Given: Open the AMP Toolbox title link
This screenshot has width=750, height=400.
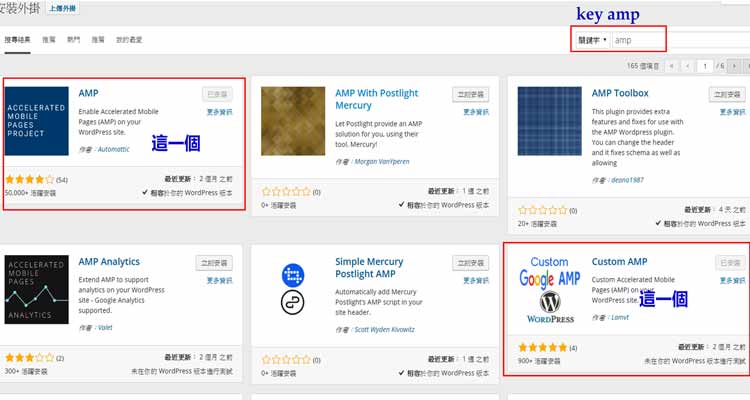Looking at the screenshot, I should 620,93.
